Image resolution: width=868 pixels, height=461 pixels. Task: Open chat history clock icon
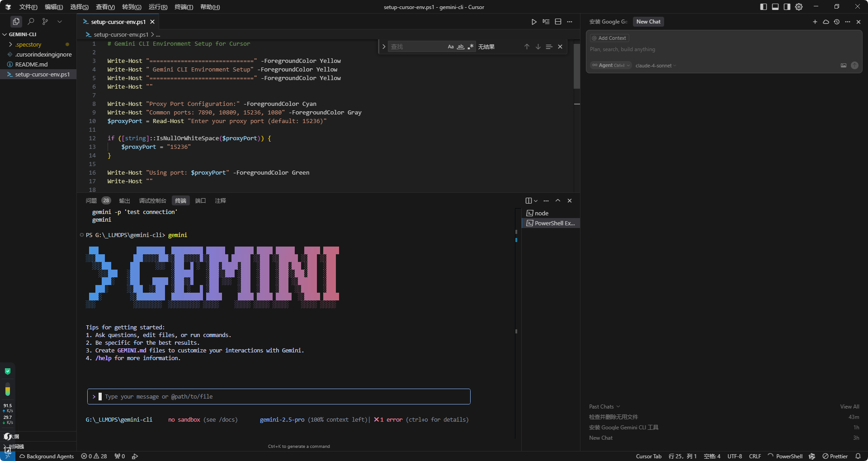pyautogui.click(x=837, y=22)
